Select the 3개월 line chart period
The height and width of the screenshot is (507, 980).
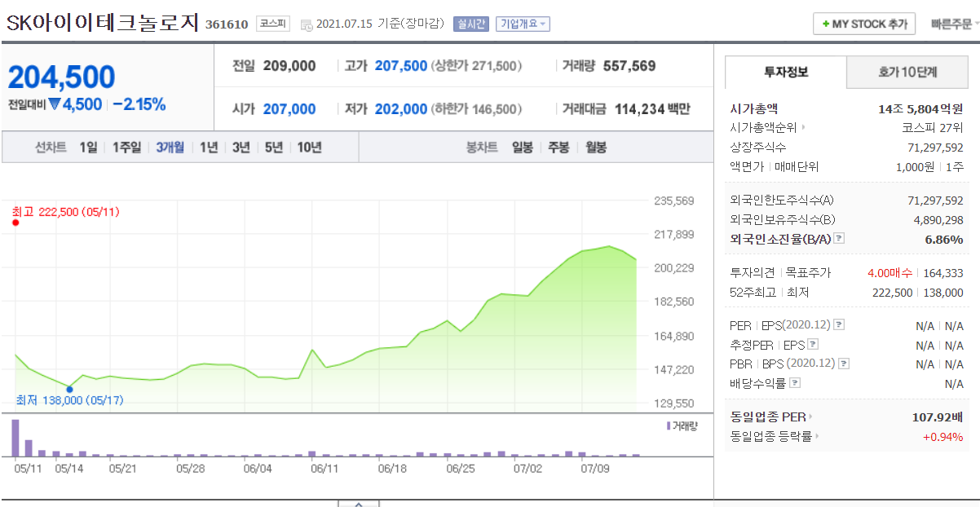(x=170, y=148)
